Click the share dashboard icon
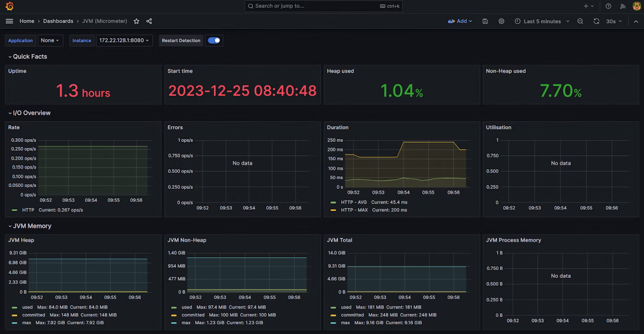The width and height of the screenshot is (644, 334). coord(149,21)
